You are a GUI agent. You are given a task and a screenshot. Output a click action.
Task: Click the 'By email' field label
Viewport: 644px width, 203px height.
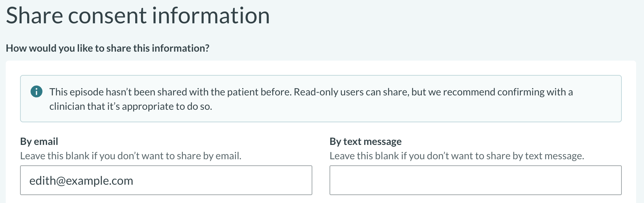point(39,141)
